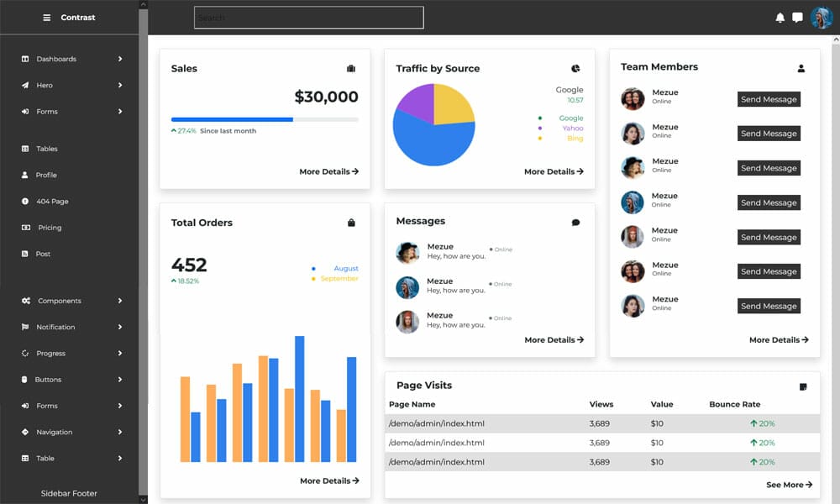Send Message to the first Mezue team member
The height and width of the screenshot is (504, 840).
[768, 99]
